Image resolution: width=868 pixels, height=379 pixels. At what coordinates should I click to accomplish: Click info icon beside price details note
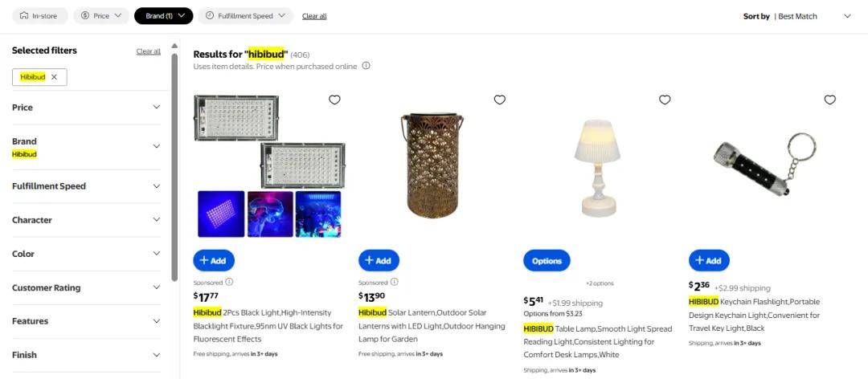(366, 66)
